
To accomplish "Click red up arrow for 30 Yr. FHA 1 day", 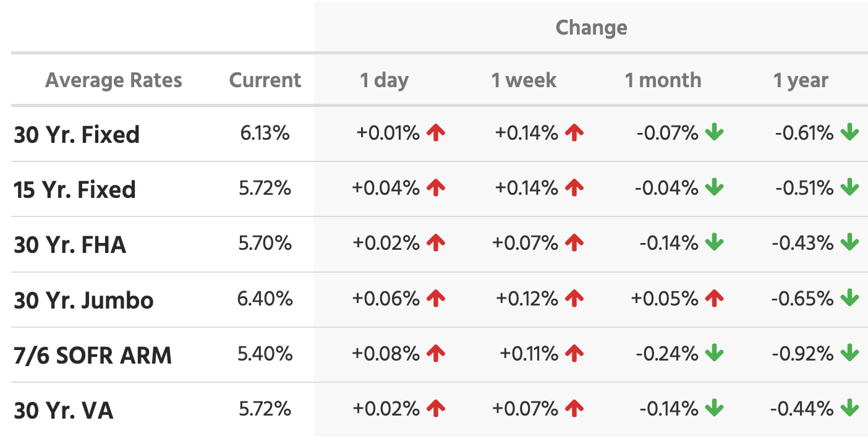I will click(x=436, y=244).
